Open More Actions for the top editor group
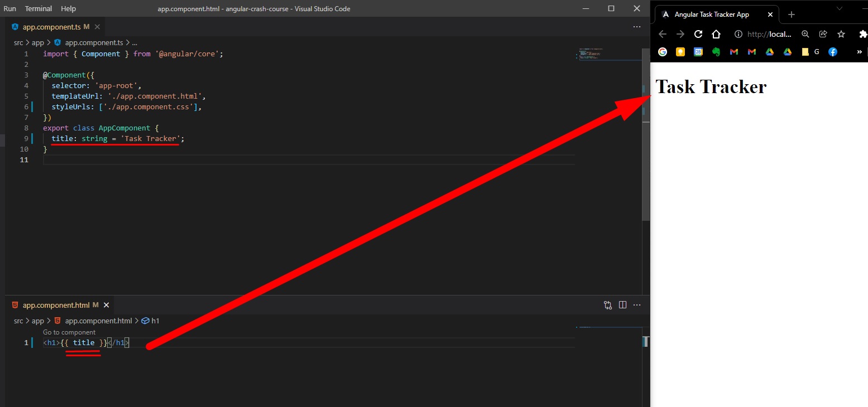The height and width of the screenshot is (407, 868). (637, 27)
